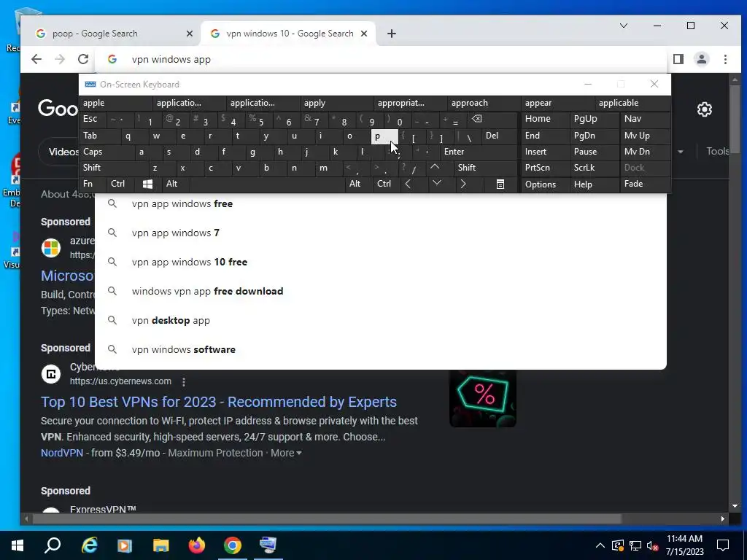Open the Windows Start menu
Viewport: 747px width, 560px height.
(x=18, y=545)
